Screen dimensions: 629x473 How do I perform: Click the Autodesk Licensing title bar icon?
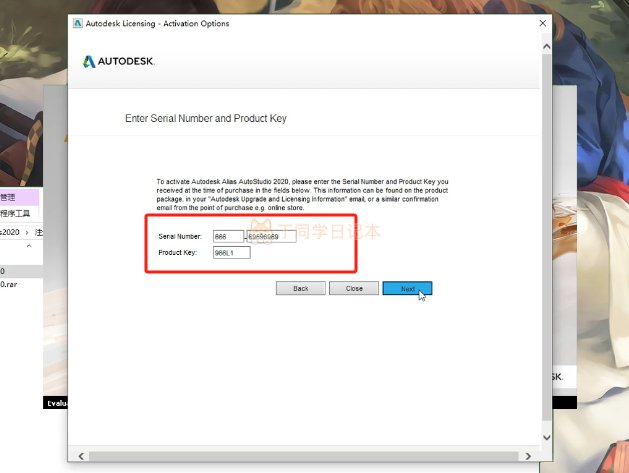coord(77,23)
